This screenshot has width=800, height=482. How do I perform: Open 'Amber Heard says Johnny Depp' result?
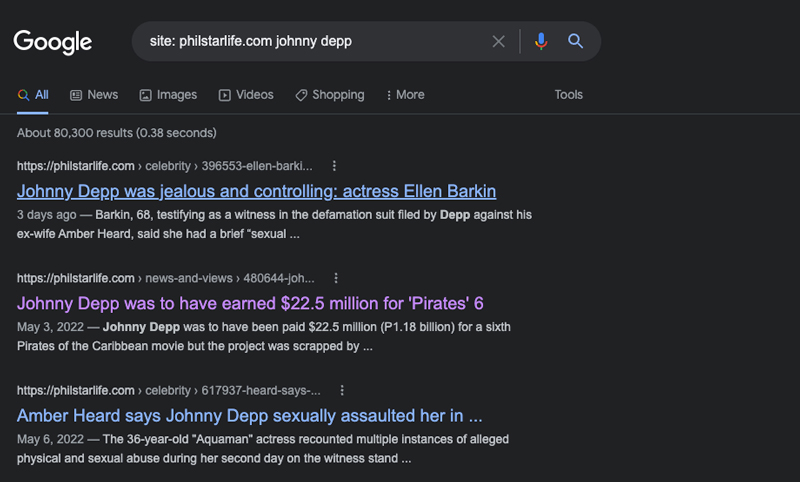point(250,415)
